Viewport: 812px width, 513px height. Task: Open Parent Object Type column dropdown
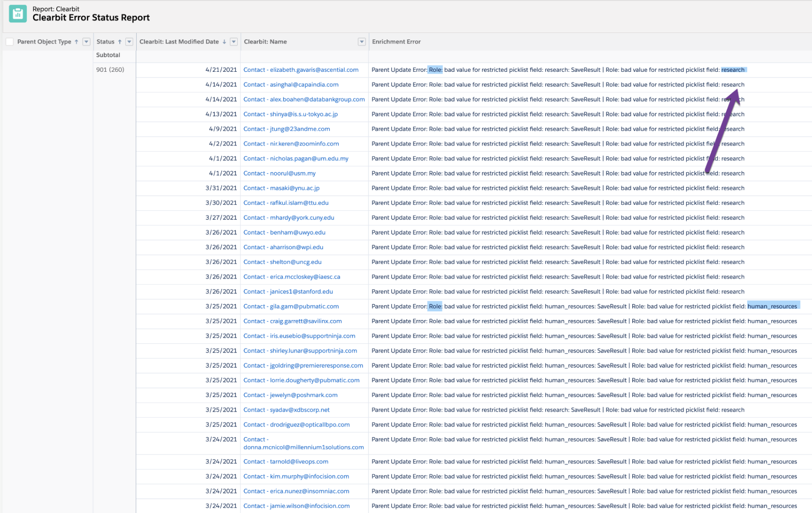coord(86,42)
